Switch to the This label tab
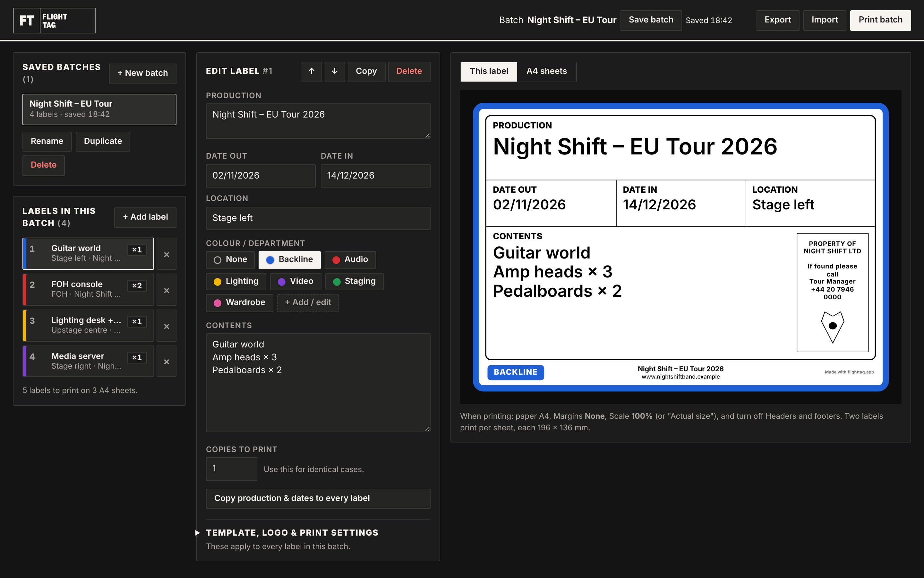 click(x=489, y=72)
